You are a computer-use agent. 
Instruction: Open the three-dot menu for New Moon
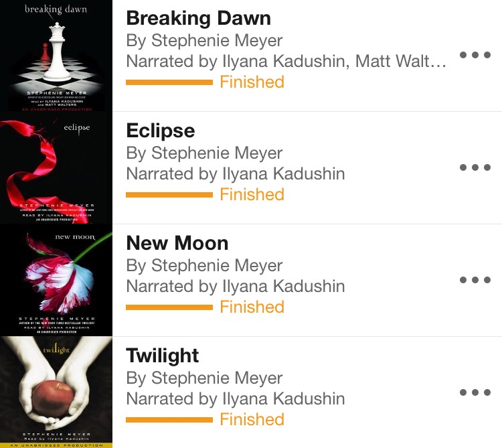pos(475,279)
